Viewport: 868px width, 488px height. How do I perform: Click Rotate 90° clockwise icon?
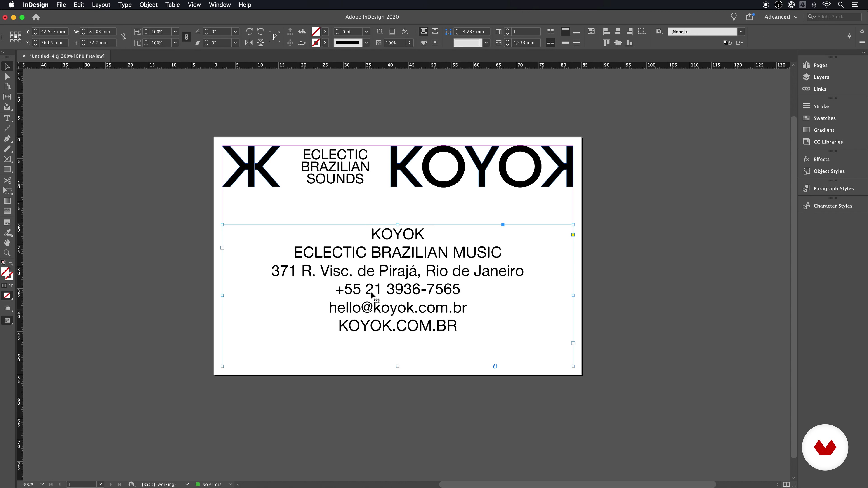pos(249,31)
